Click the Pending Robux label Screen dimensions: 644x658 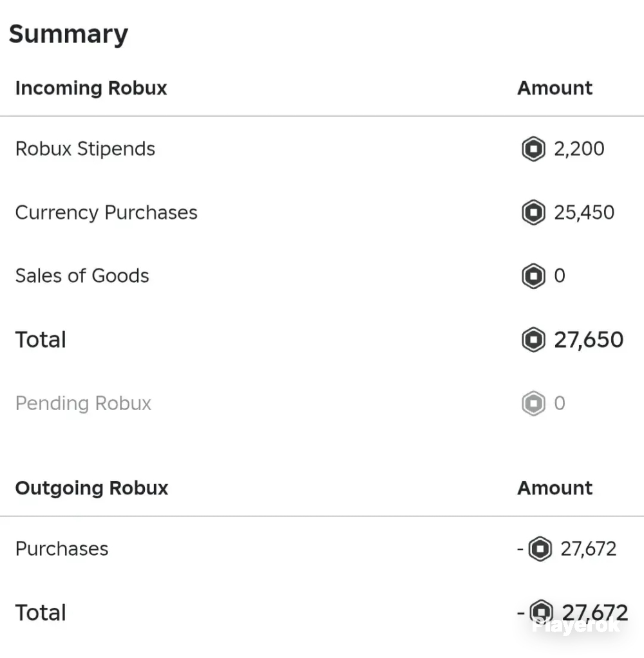(83, 404)
